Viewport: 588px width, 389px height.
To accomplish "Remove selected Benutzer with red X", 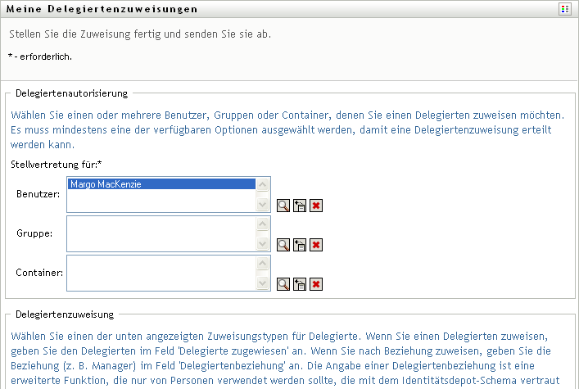I will 316,206.
